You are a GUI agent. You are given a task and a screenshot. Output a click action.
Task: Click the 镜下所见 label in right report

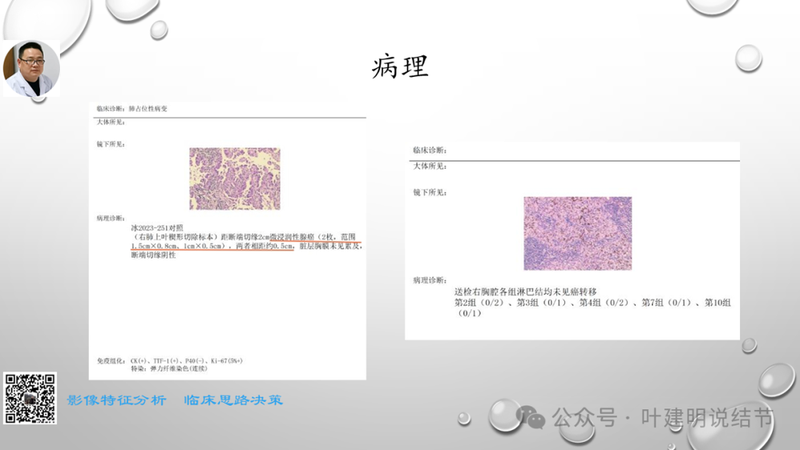coord(430,191)
